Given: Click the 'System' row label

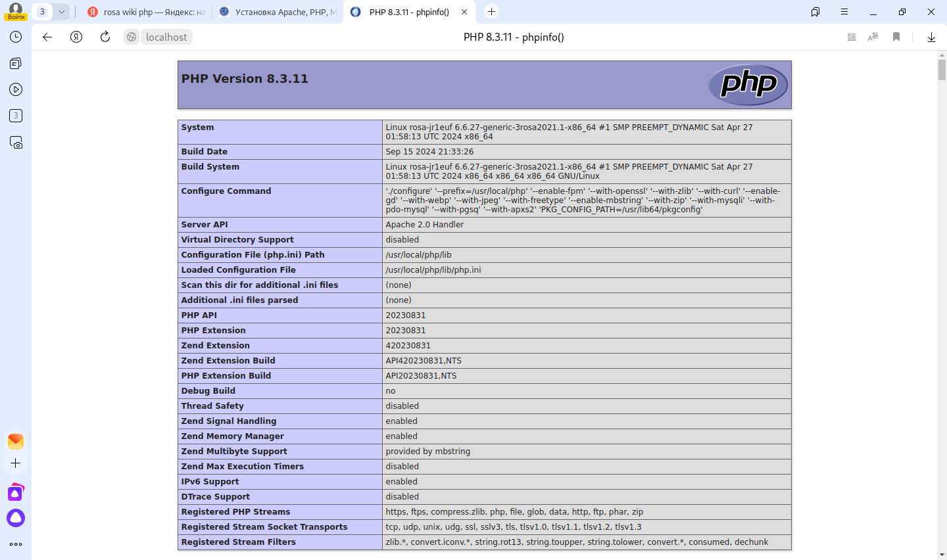Looking at the screenshot, I should (x=197, y=128).
